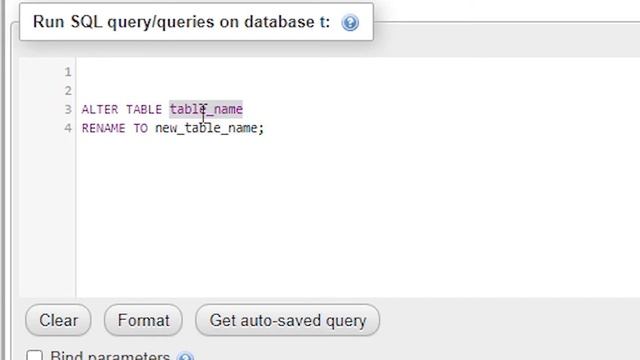Clear the SQL query box

pyautogui.click(x=58, y=320)
